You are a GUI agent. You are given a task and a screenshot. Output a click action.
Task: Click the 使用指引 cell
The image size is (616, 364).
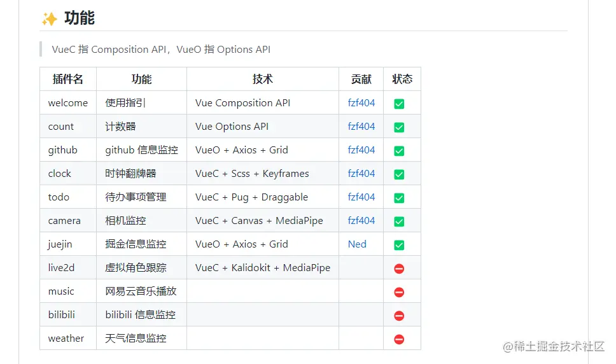pyautogui.click(x=141, y=103)
